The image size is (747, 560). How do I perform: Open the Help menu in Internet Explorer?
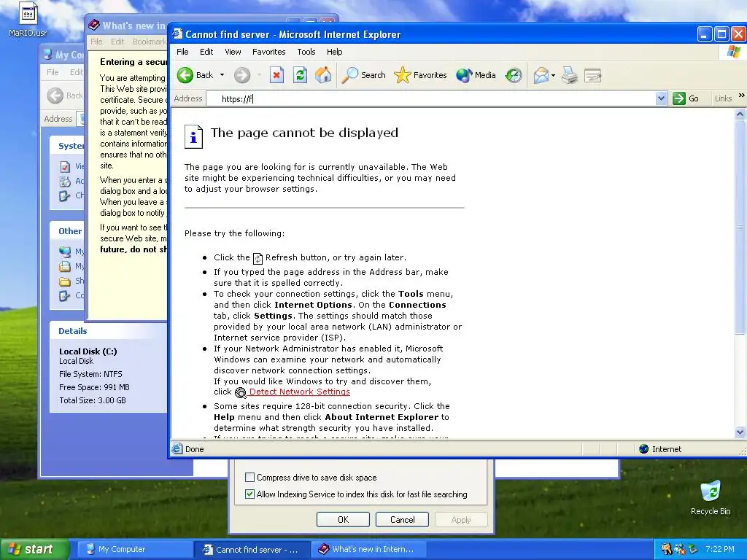coord(334,52)
